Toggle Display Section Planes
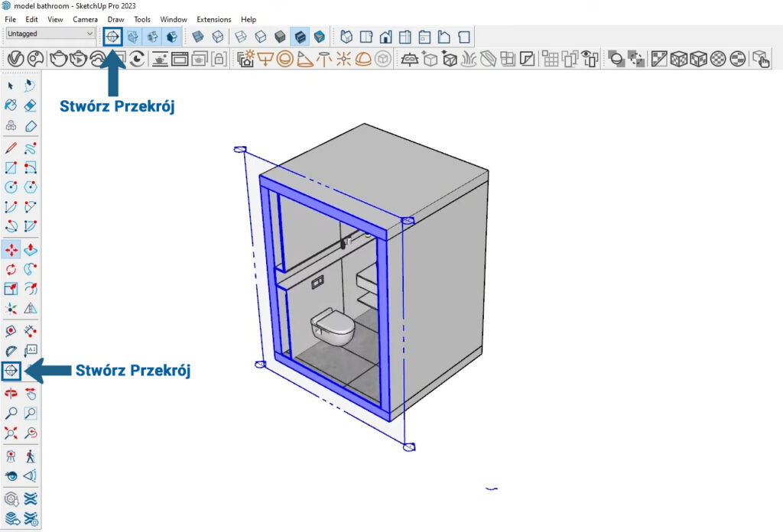The width and height of the screenshot is (783, 532). click(x=133, y=36)
